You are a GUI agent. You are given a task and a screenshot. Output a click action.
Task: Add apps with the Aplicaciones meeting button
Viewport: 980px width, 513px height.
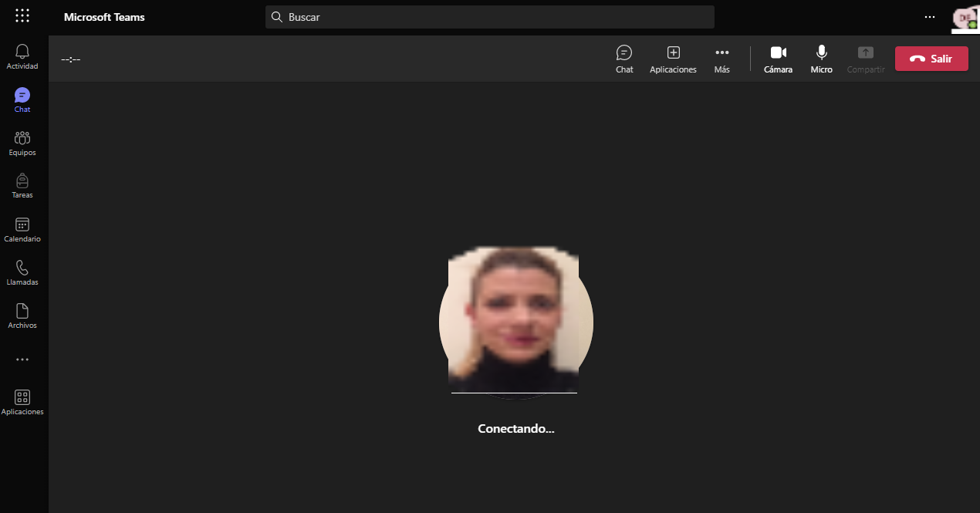click(673, 59)
